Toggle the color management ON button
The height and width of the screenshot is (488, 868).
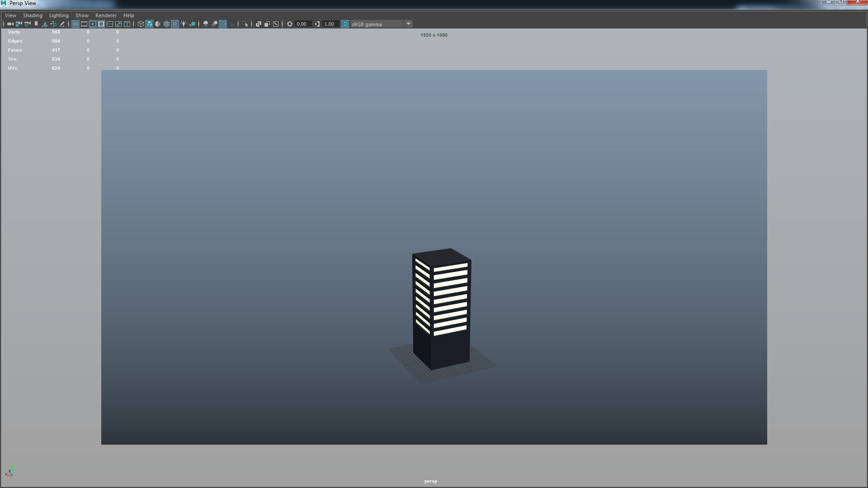pyautogui.click(x=345, y=24)
